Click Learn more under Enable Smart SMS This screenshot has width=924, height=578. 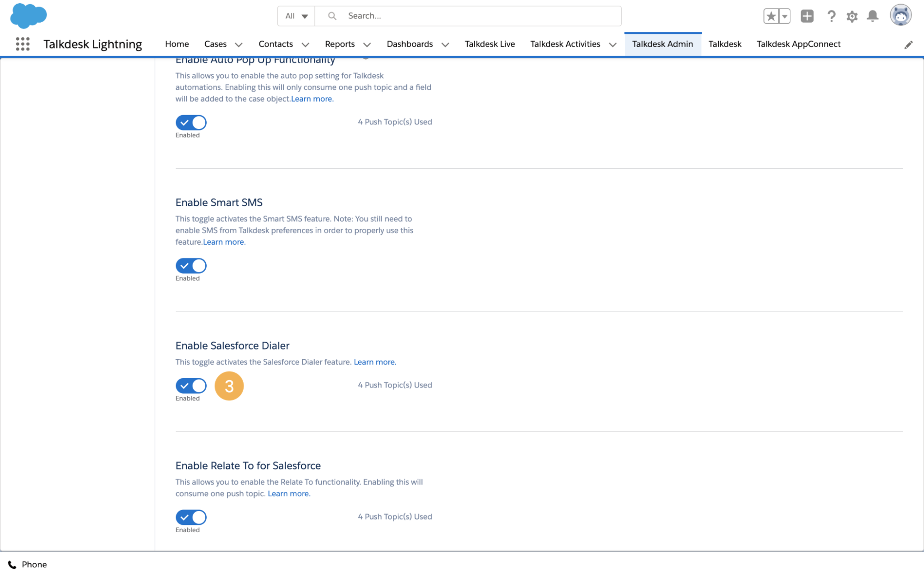pyautogui.click(x=223, y=242)
